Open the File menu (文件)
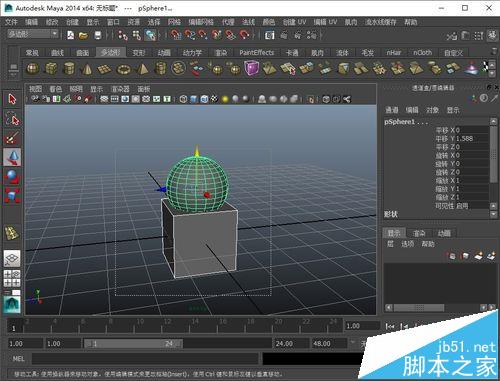The width and height of the screenshot is (500, 381). click(11, 22)
